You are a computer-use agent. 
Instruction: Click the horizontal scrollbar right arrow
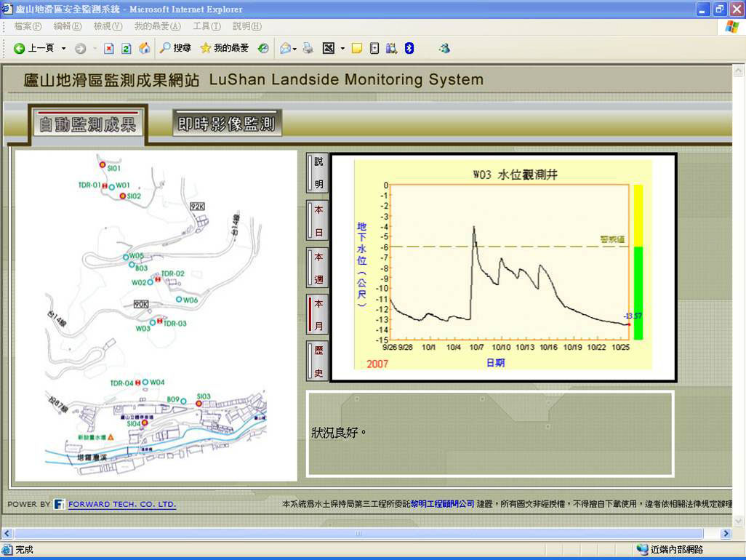(x=725, y=533)
